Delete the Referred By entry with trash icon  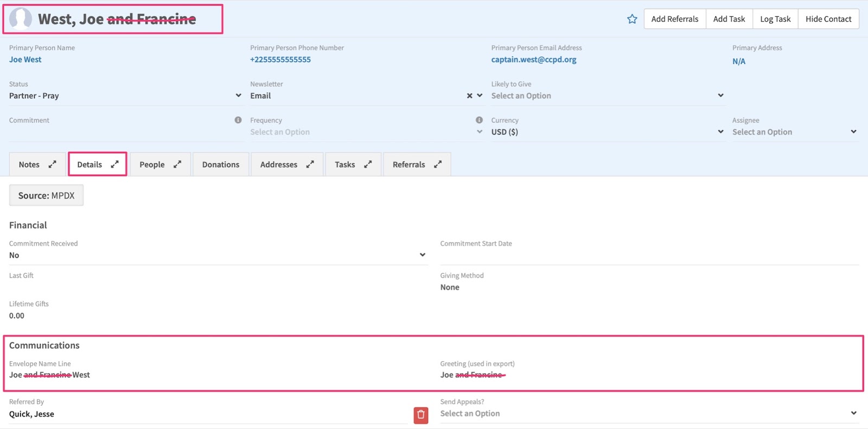[421, 415]
